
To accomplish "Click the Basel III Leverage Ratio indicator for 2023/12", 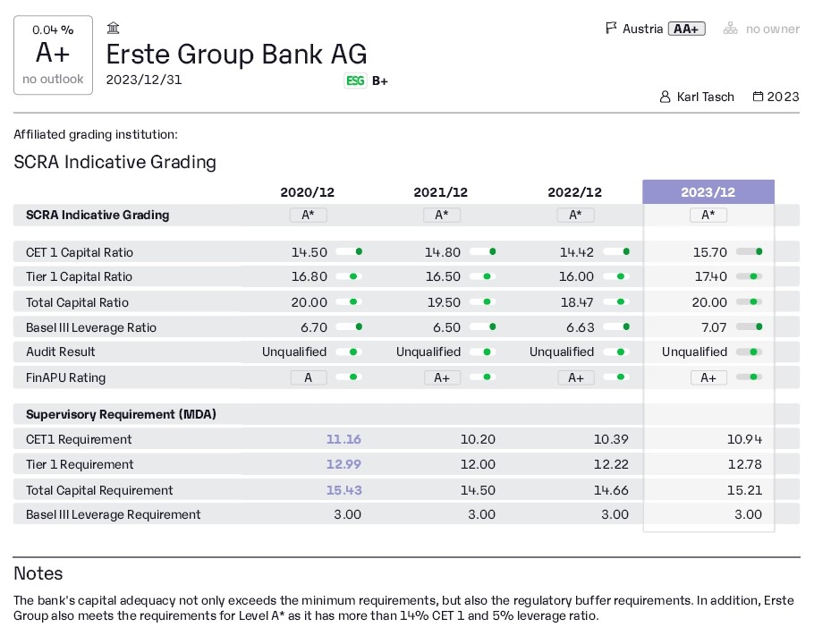I will click(750, 327).
